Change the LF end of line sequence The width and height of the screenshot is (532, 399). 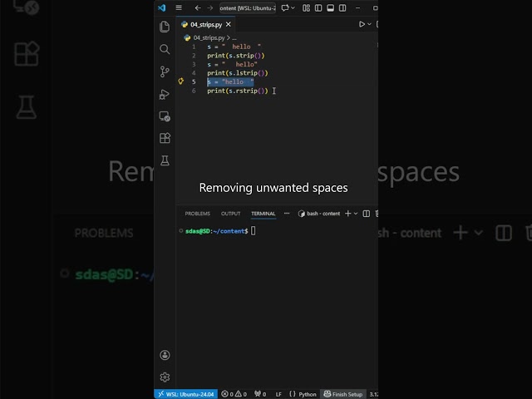278,394
